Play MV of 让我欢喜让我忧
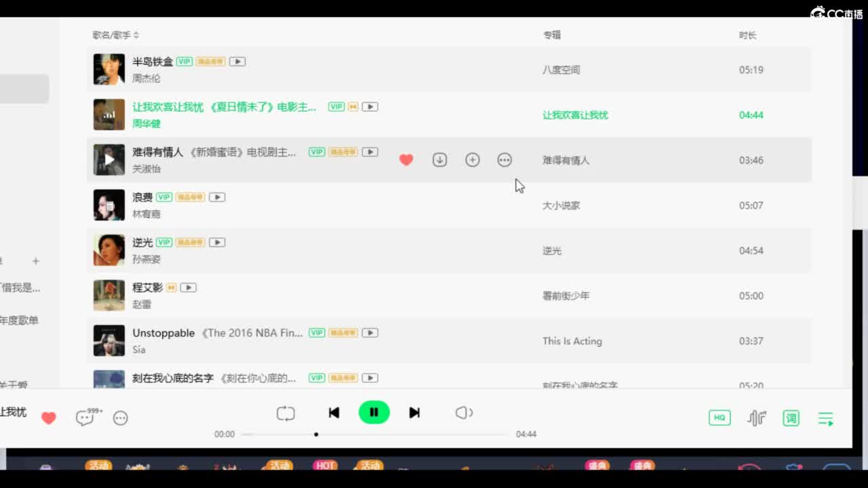 (370, 107)
